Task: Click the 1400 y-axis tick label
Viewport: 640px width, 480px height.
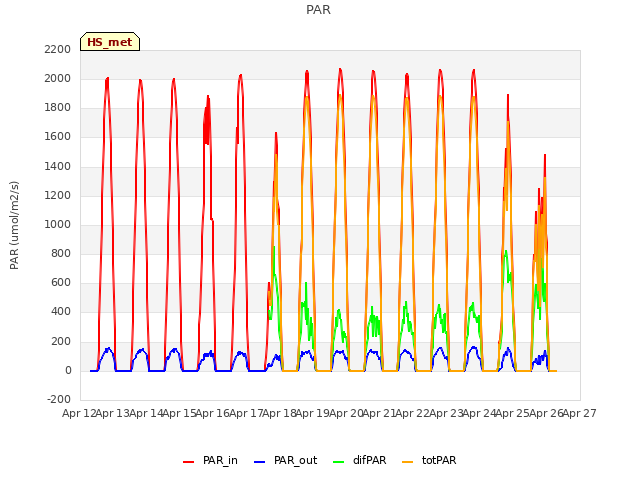Action: tap(58, 167)
